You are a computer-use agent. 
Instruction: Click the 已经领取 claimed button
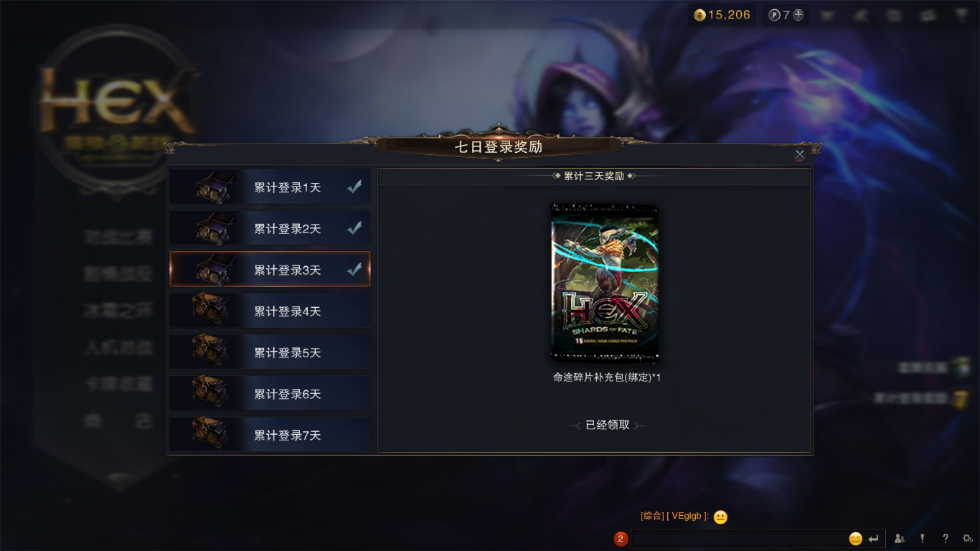607,425
